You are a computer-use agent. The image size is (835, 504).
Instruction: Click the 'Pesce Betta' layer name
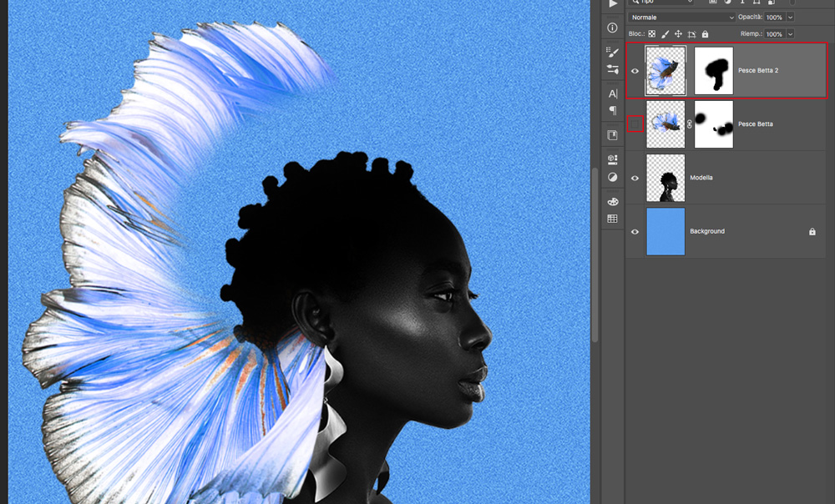(755, 124)
